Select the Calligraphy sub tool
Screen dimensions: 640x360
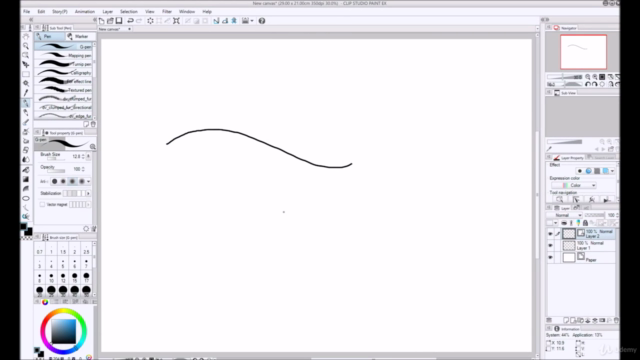(64, 73)
